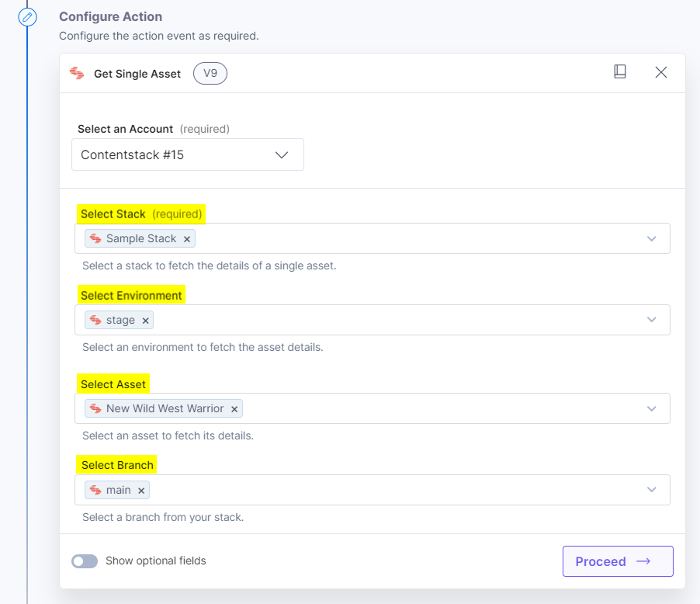Toggle Show optional fields switch
Viewport: 700px width, 604px height.
(84, 561)
